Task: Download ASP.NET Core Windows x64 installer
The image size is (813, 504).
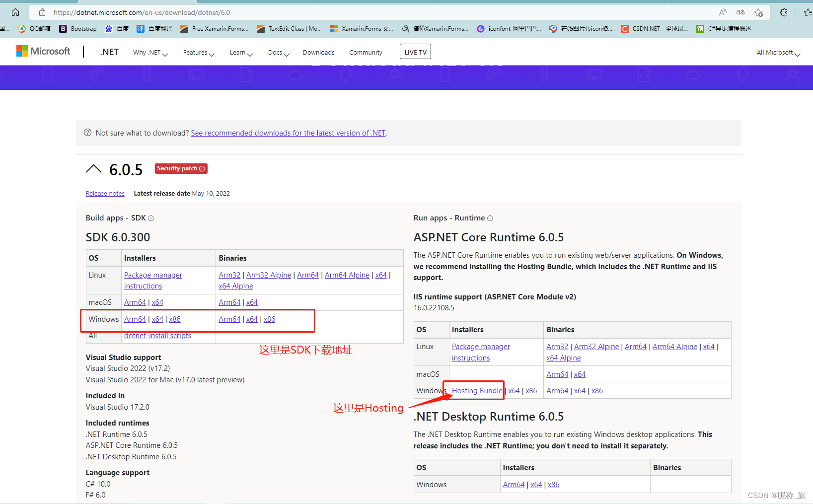Action: (x=514, y=391)
